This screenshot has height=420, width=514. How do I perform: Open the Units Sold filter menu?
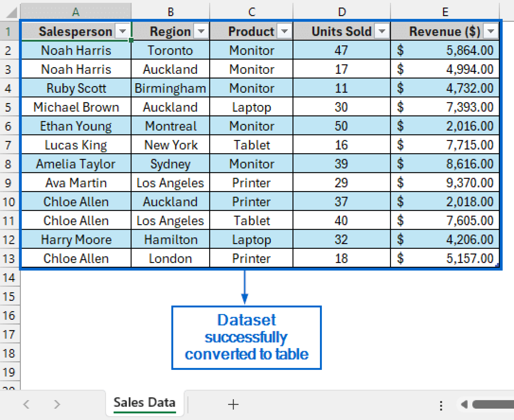click(x=382, y=31)
